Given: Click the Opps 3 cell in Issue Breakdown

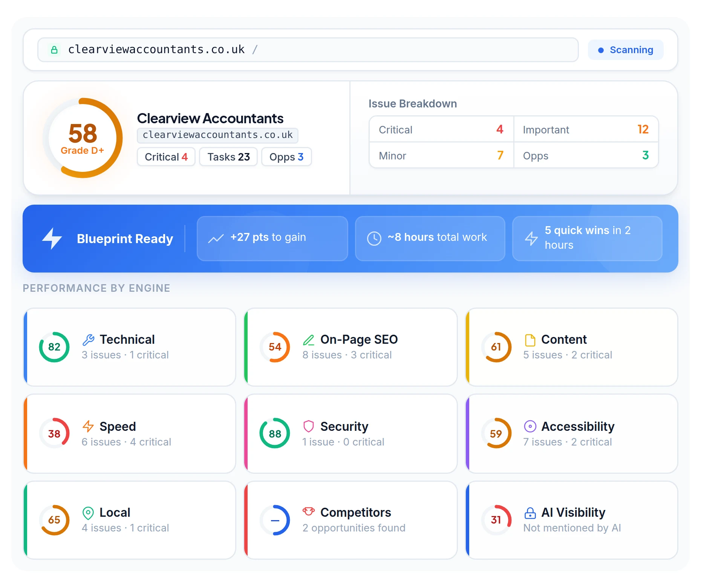Looking at the screenshot, I should 586,155.
